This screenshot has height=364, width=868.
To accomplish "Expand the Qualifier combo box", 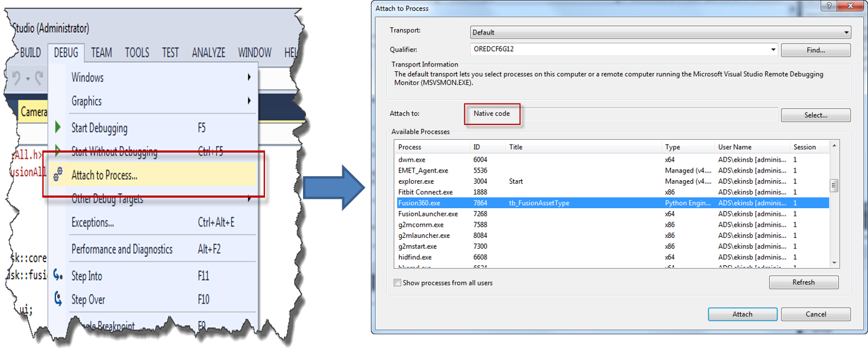I will click(x=773, y=49).
